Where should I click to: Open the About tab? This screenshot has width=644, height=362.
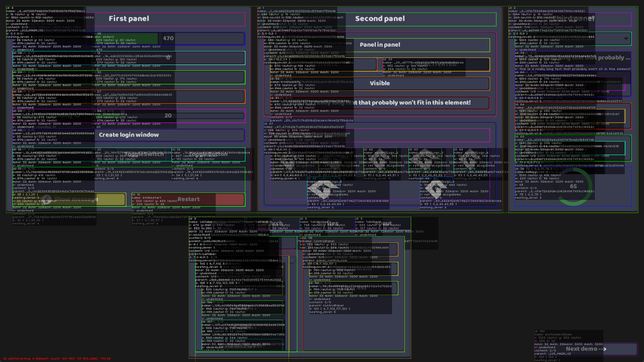click(x=383, y=224)
